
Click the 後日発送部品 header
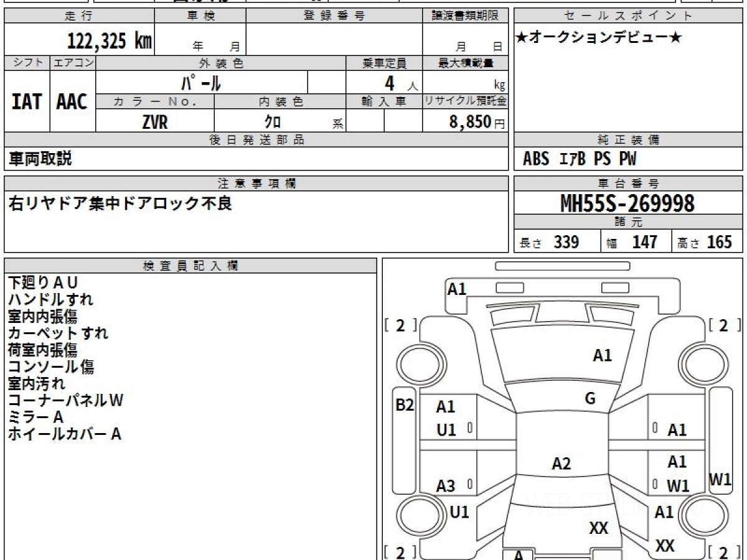256,140
